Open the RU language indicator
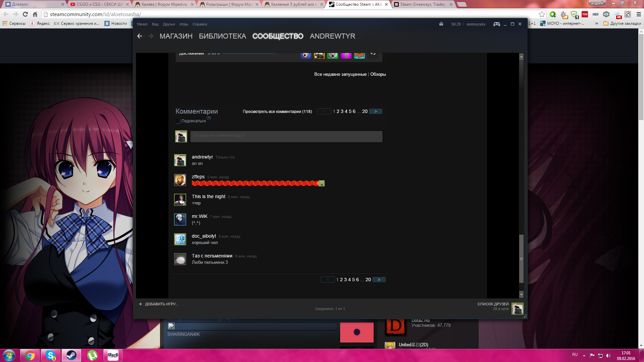644x362 pixels. [x=575, y=355]
